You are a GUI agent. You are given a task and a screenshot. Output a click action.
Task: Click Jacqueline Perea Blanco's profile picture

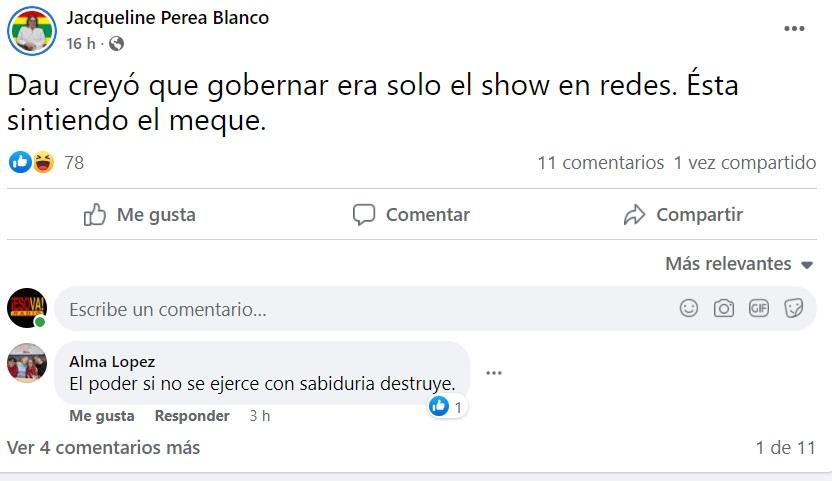(32, 30)
